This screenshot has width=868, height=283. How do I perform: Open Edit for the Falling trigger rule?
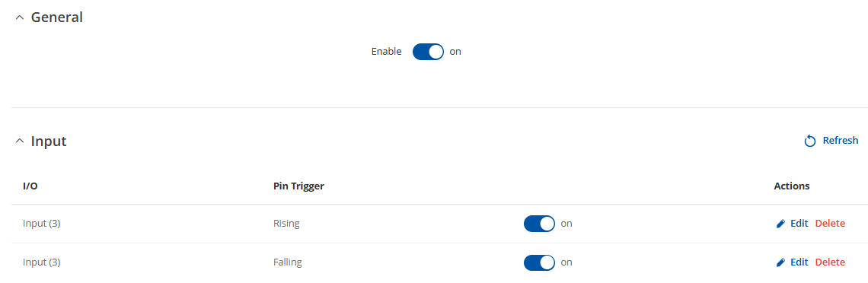point(799,262)
